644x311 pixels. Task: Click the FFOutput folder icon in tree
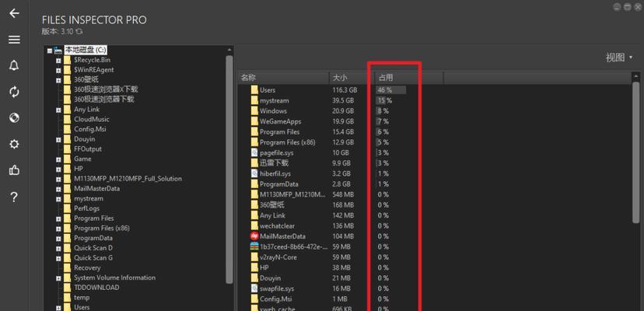(x=68, y=149)
